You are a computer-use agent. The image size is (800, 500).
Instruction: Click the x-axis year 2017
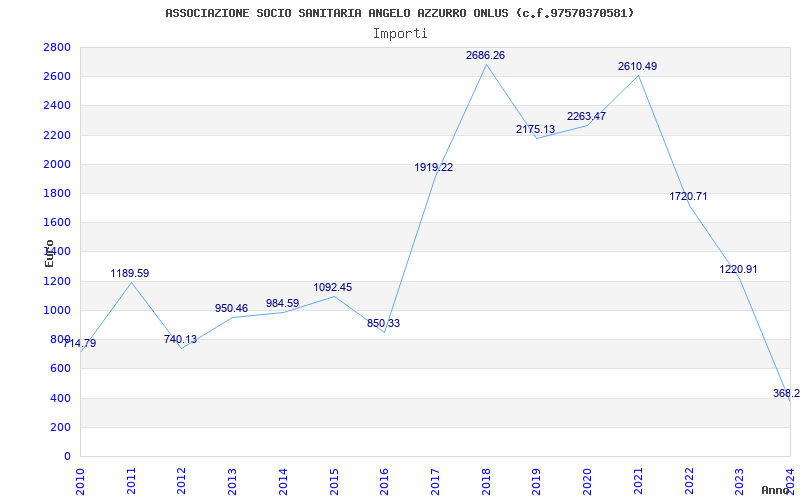435,482
